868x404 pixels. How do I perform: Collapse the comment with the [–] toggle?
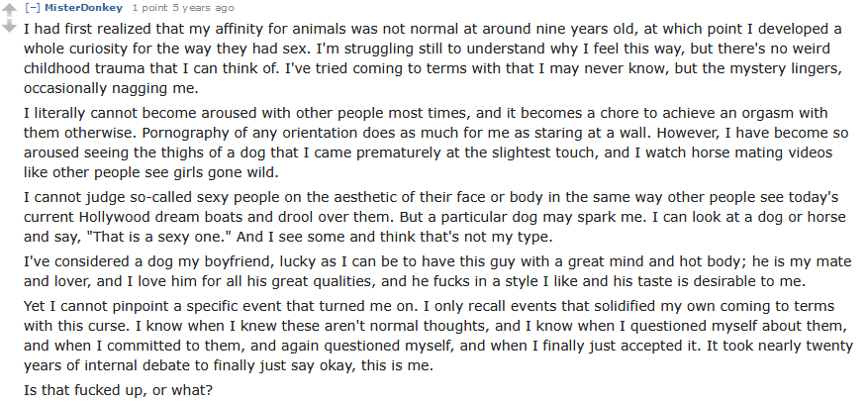click(32, 8)
